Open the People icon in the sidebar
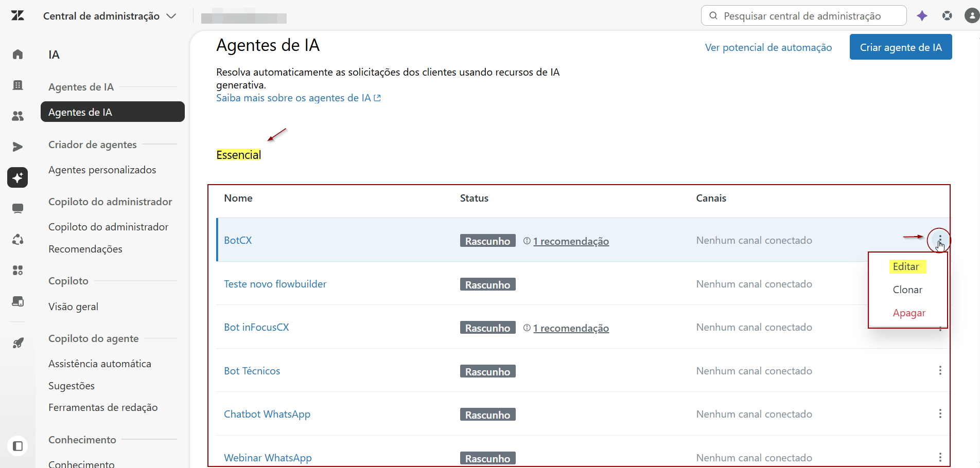This screenshot has height=468, width=980. click(17, 116)
